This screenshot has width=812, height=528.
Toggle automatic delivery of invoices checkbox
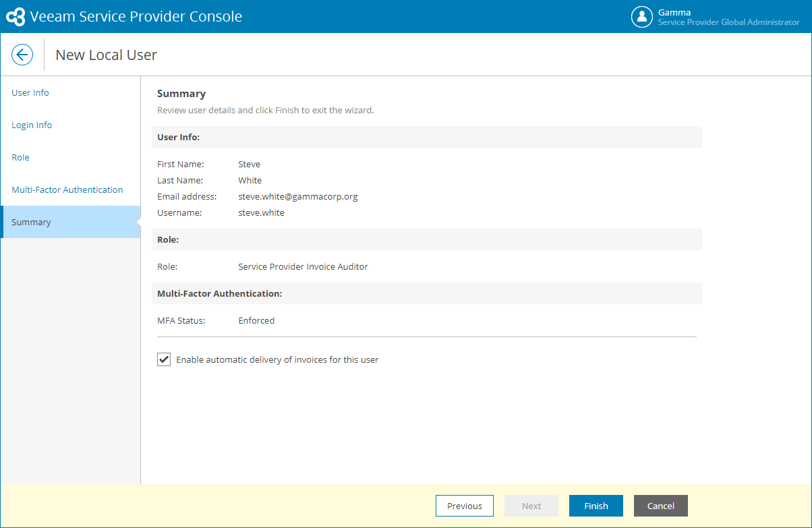click(164, 359)
